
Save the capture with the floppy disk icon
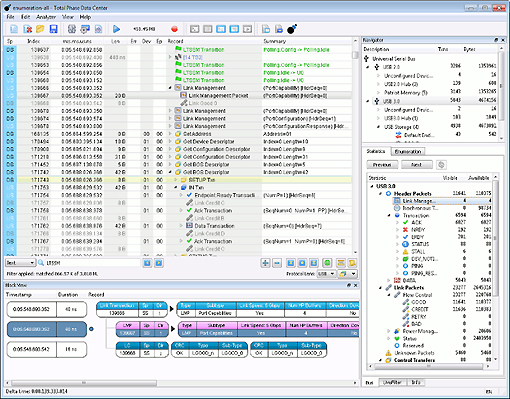click(53, 29)
